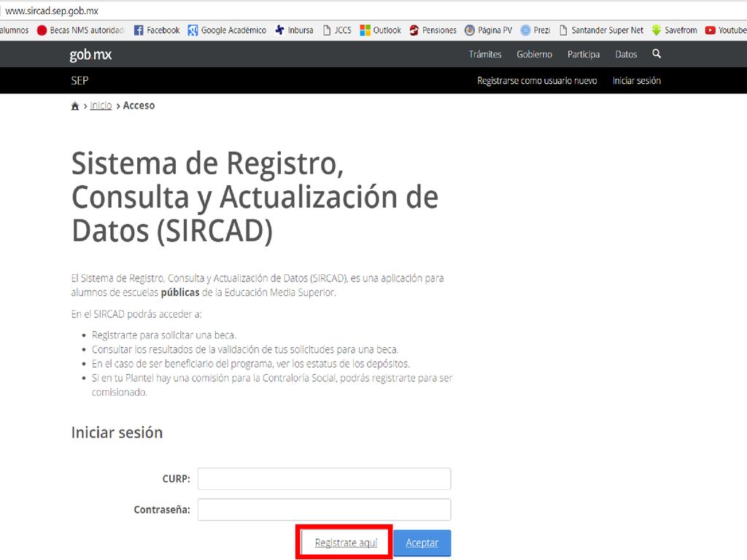
Task: Open the Google Académico bookmark
Action: [228, 31]
